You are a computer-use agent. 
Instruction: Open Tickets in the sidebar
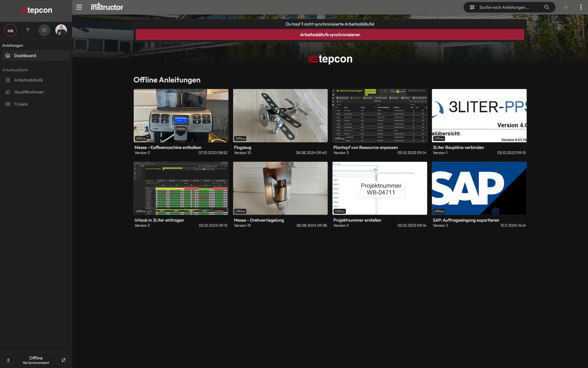[x=21, y=104]
